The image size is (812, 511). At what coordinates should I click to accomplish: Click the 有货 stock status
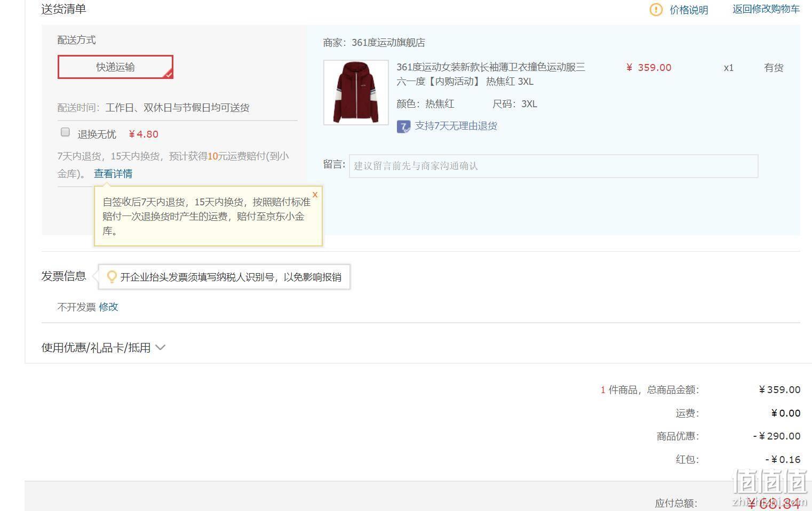tap(774, 68)
